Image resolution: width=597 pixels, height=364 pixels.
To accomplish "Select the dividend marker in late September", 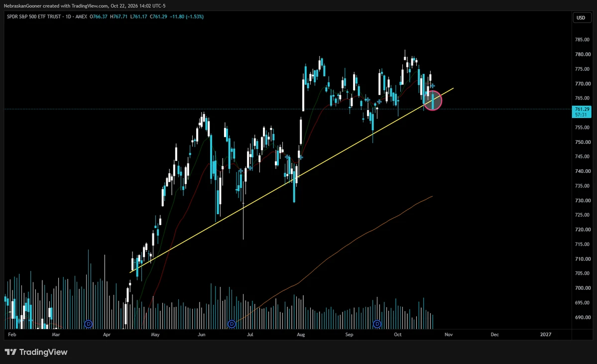I will click(377, 324).
